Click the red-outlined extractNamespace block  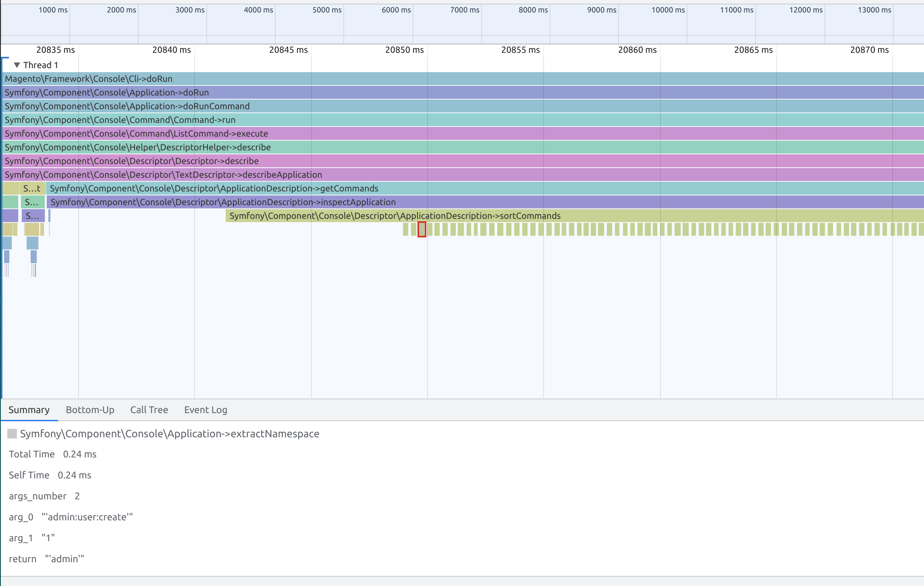coord(422,229)
